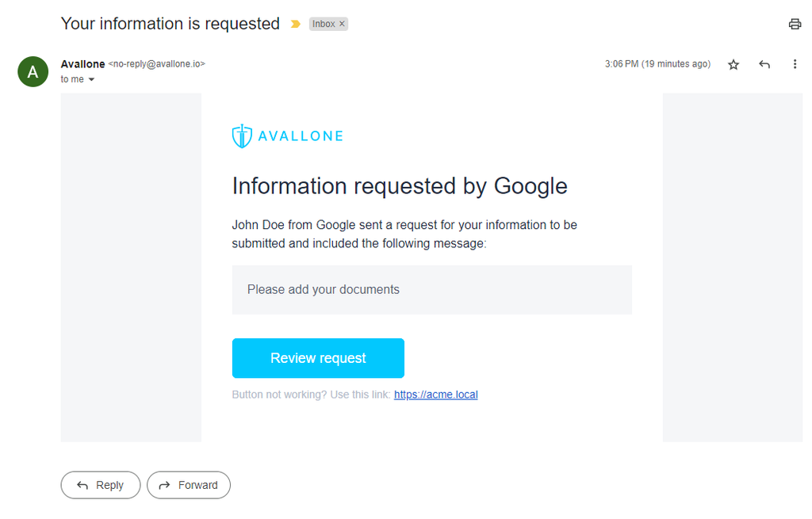Click the Reply button below the email
The height and width of the screenshot is (519, 812).
[101, 485]
